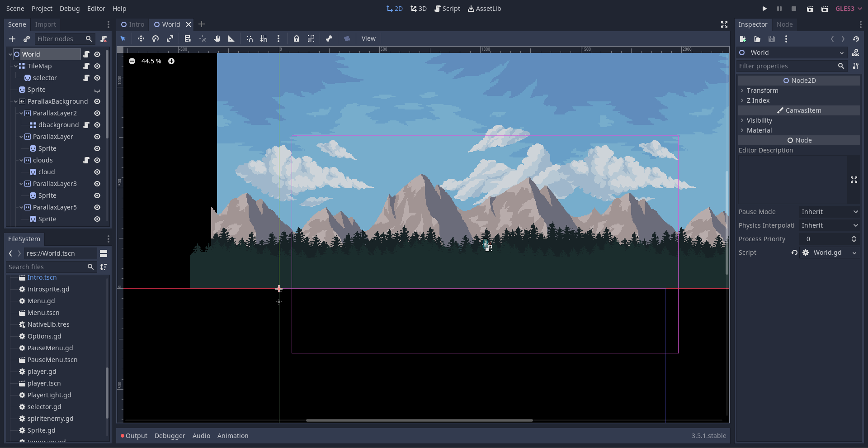Instance a child scene with the link icon

click(27, 39)
